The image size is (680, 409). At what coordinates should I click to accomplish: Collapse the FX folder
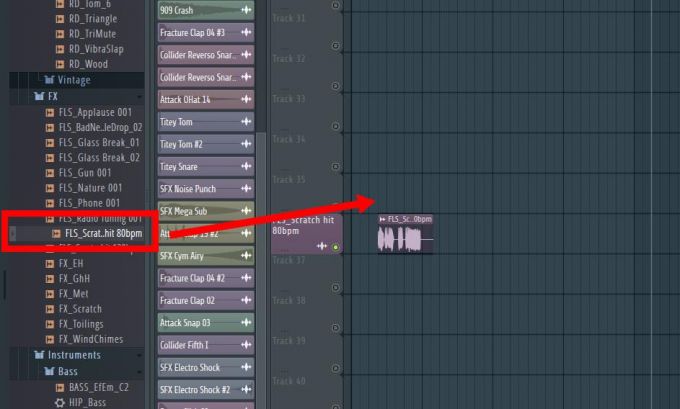(52, 96)
